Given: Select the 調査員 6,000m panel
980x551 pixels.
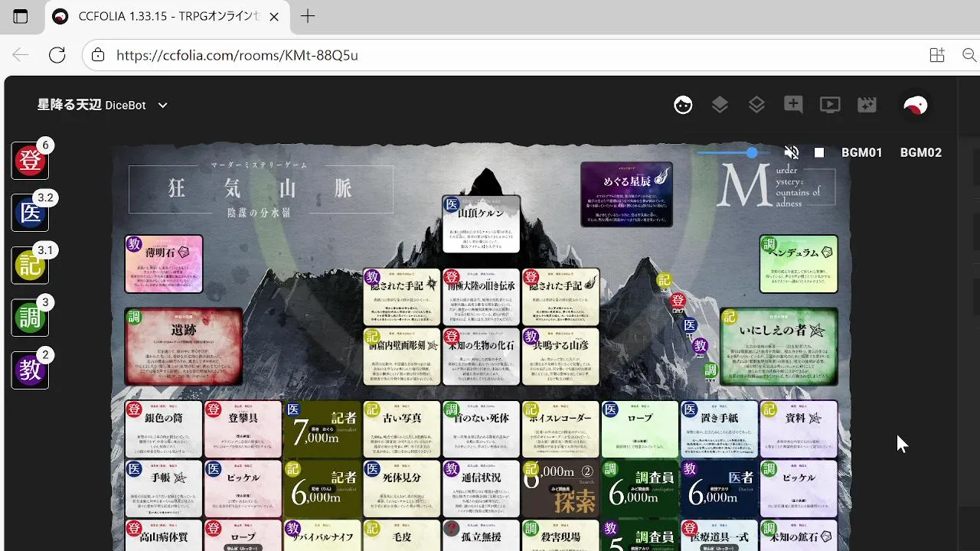Looking at the screenshot, I should pos(640,489).
